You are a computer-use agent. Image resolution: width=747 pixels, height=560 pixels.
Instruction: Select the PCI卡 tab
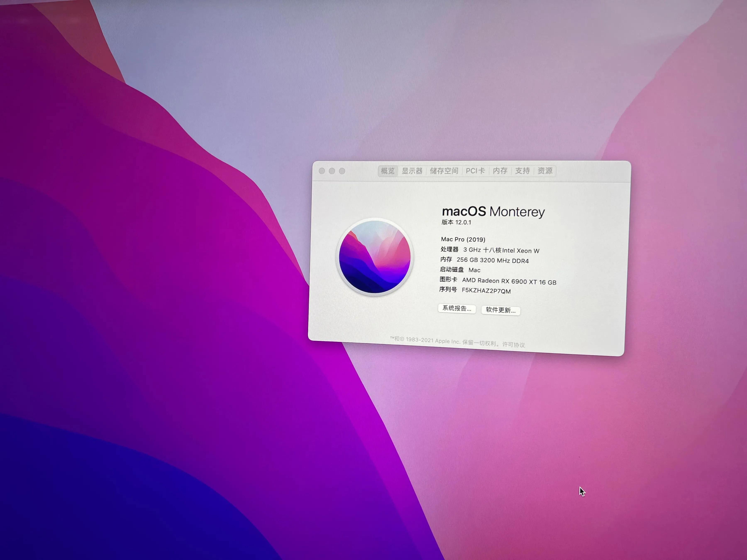[x=475, y=171]
